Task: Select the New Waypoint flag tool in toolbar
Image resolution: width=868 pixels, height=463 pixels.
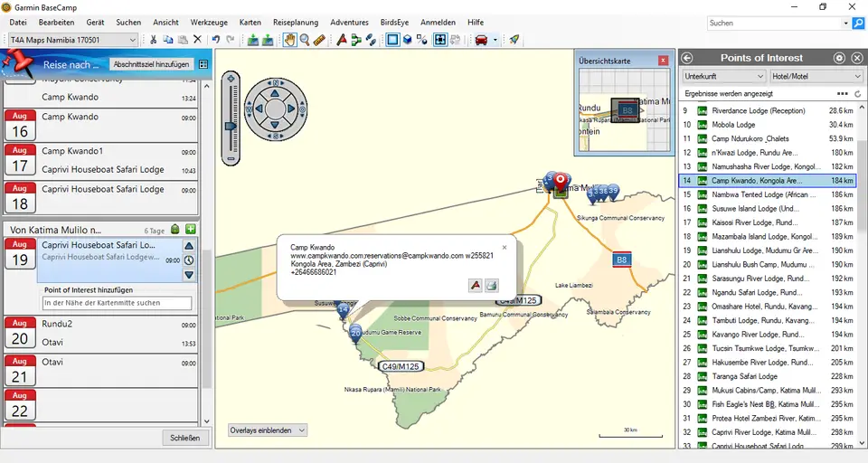Action: [342, 40]
